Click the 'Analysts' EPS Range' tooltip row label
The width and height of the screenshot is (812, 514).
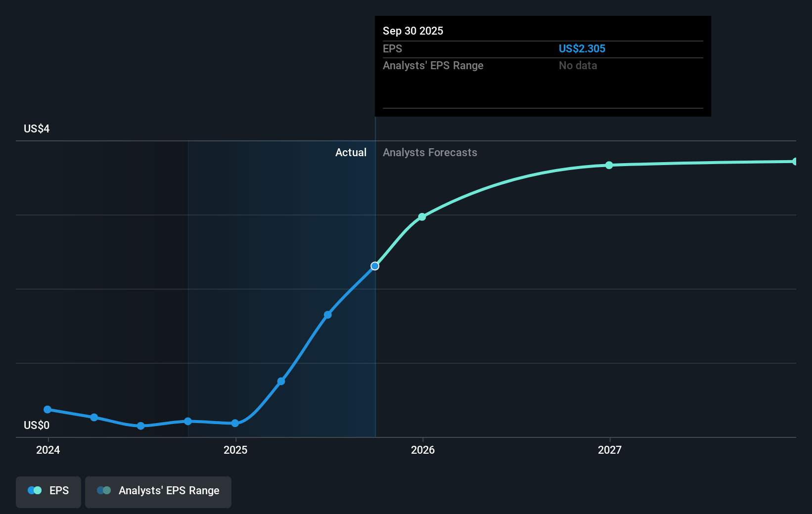click(x=433, y=65)
